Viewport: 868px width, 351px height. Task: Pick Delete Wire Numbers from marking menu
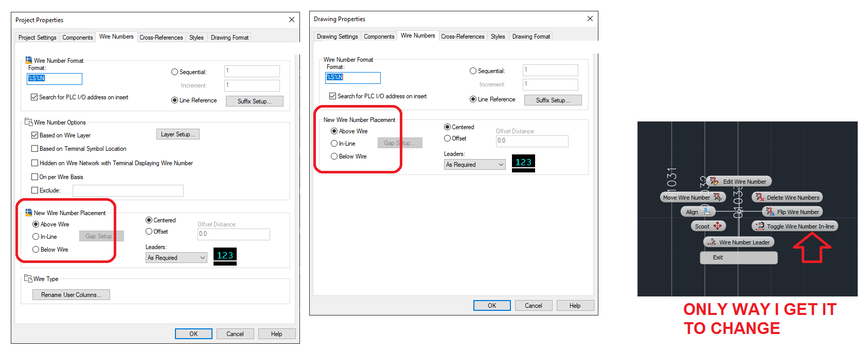(787, 197)
